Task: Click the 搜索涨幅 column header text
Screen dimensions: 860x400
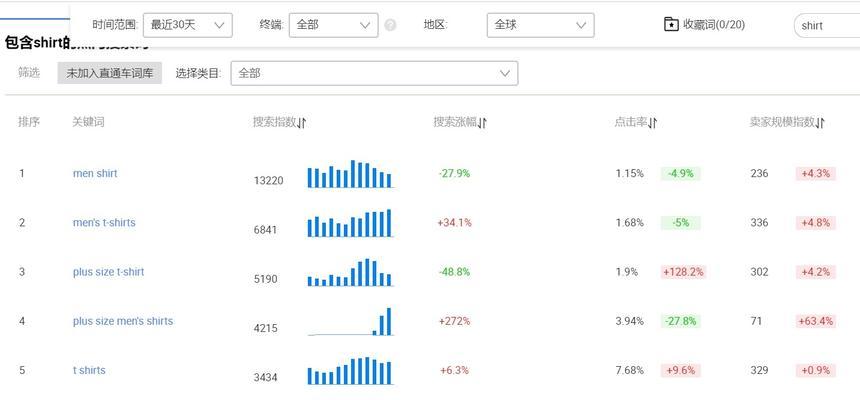Action: [x=455, y=122]
